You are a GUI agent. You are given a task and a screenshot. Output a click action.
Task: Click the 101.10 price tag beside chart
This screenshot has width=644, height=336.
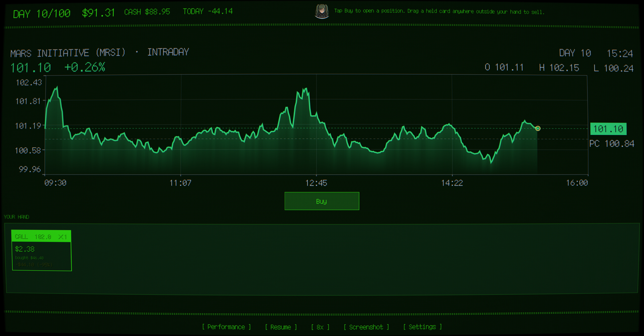click(x=608, y=129)
